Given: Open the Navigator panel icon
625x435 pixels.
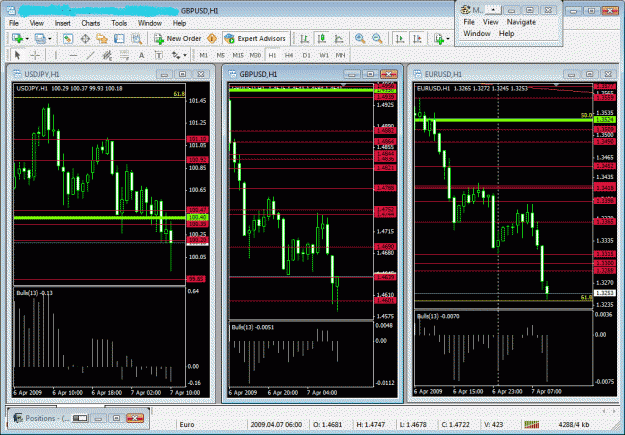Looking at the screenshot, I should 102,39.
